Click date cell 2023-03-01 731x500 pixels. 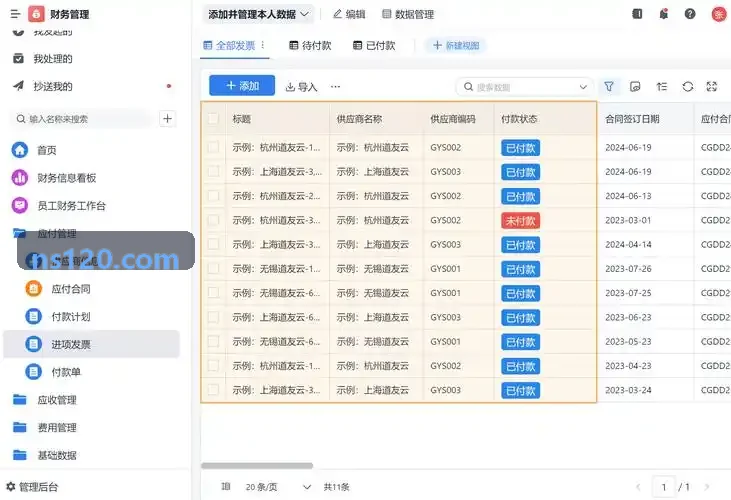pyautogui.click(x=628, y=220)
